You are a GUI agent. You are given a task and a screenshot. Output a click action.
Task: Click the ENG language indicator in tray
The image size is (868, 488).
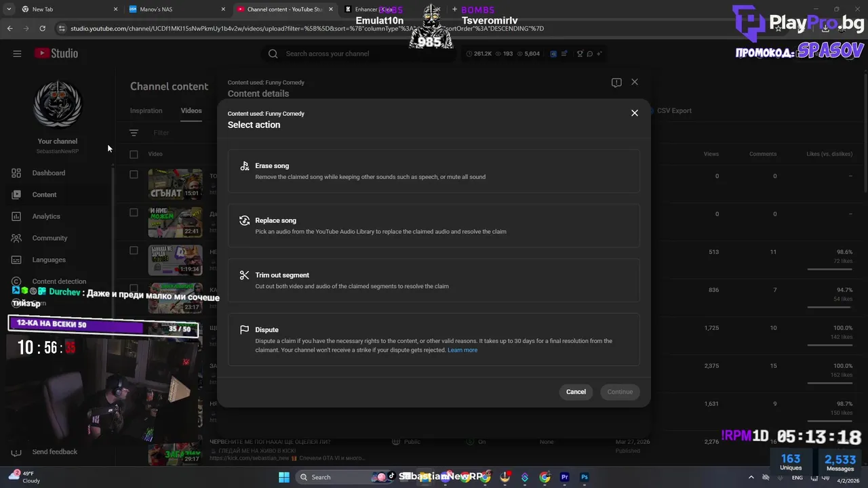797,478
